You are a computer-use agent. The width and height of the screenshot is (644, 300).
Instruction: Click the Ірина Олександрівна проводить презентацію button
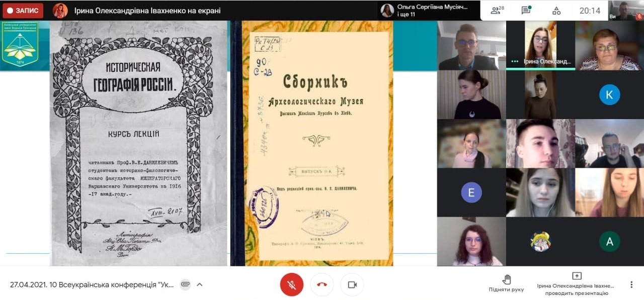pyautogui.click(x=577, y=284)
